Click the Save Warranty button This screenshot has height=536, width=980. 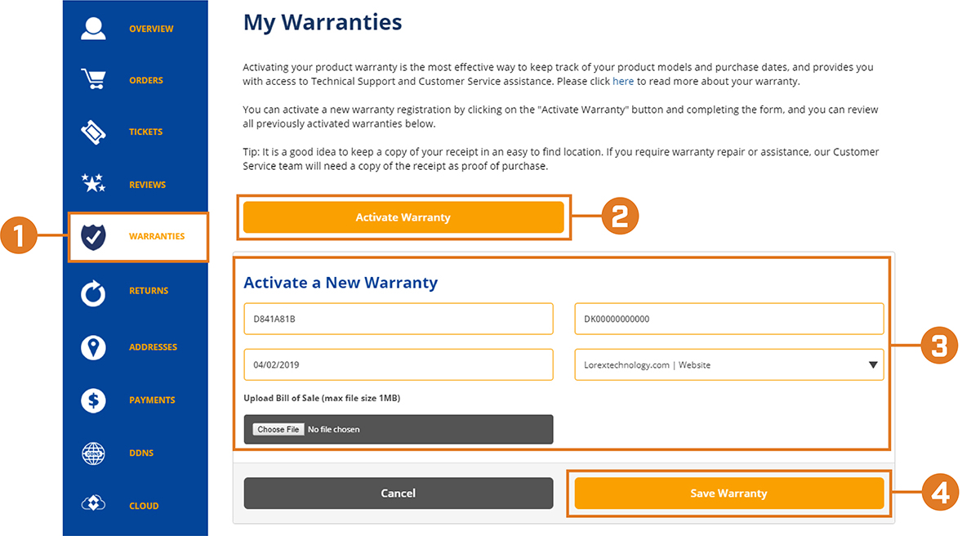(729, 494)
